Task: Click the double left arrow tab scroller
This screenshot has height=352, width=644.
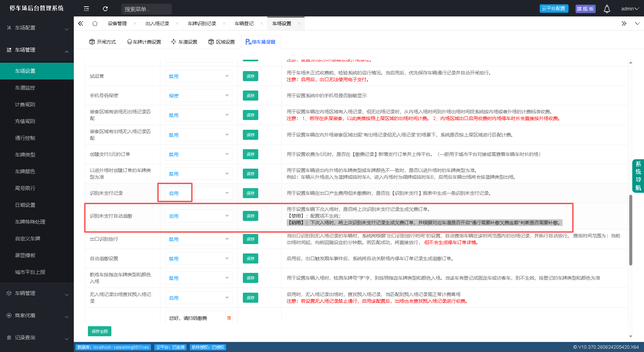Action: click(80, 23)
